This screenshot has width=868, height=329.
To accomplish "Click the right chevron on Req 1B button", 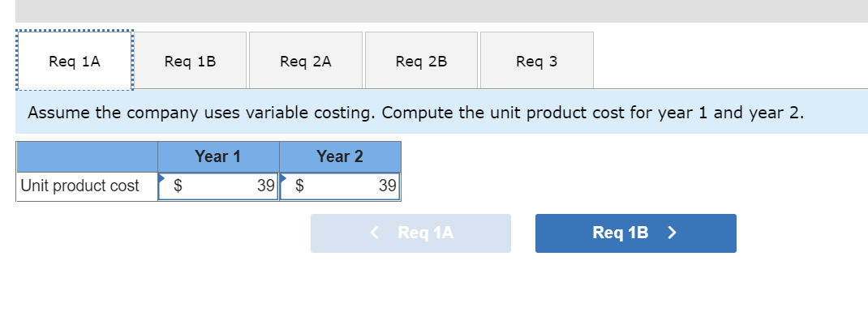I will coord(671,233).
